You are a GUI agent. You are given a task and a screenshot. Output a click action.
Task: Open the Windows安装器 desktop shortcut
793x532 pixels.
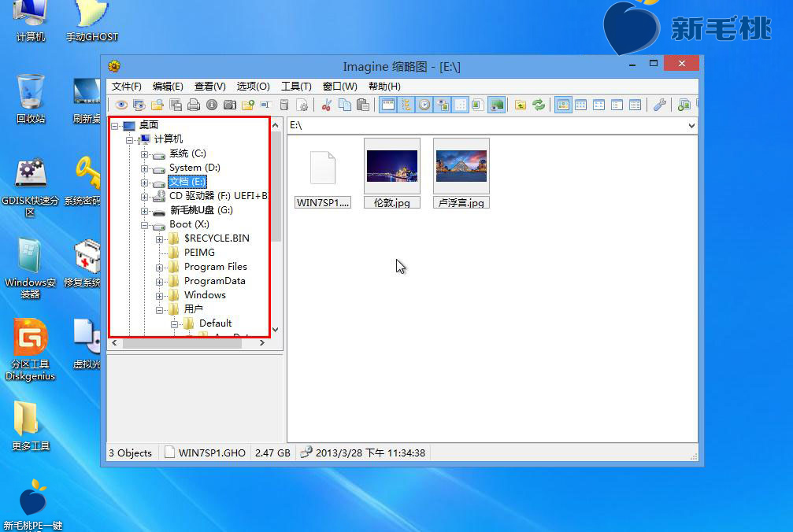[31, 269]
